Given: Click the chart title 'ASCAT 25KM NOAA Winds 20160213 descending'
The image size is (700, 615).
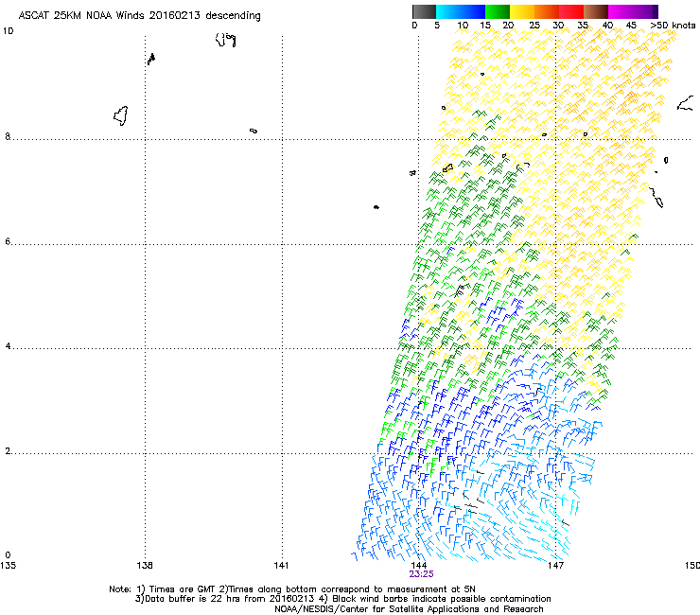Looking at the screenshot, I should click(139, 16).
